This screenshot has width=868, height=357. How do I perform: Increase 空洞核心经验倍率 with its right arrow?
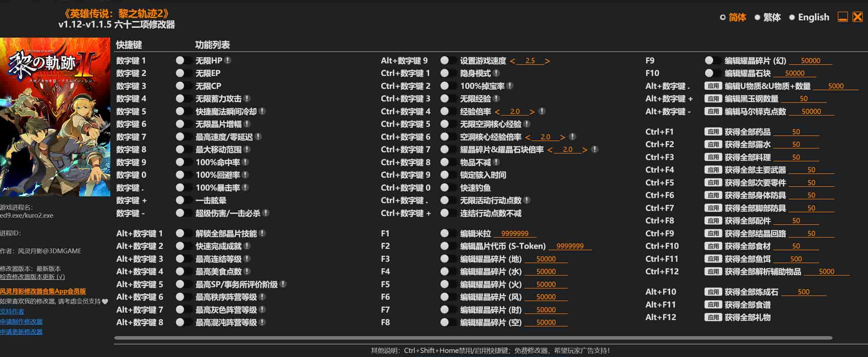[562, 137]
